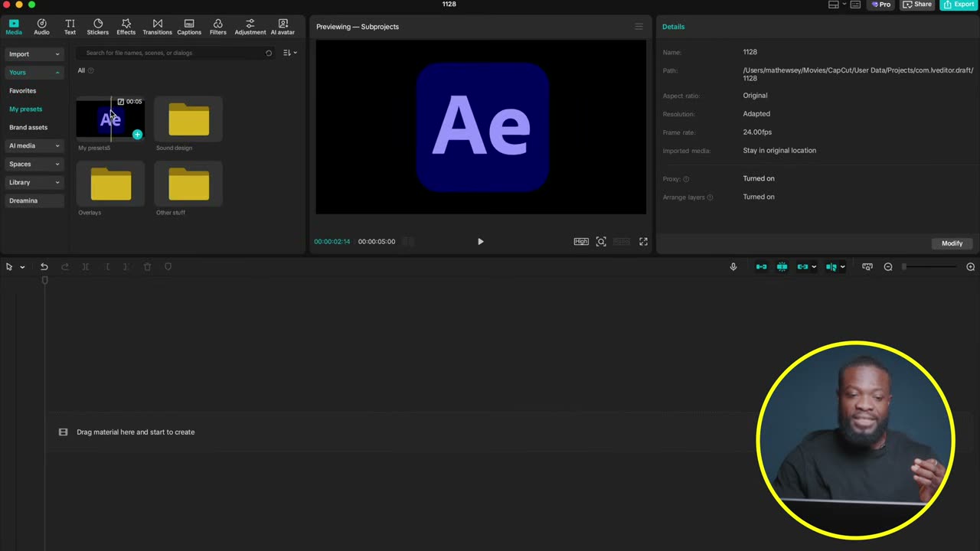Screen dimensions: 980x551
Task: Toggle auto snapping in timeline
Action: [782, 266]
